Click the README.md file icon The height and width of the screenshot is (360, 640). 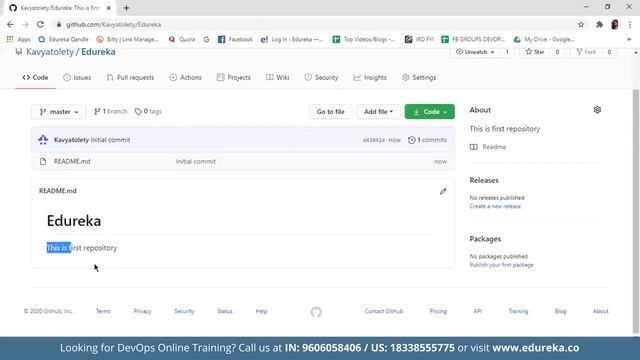click(x=43, y=161)
